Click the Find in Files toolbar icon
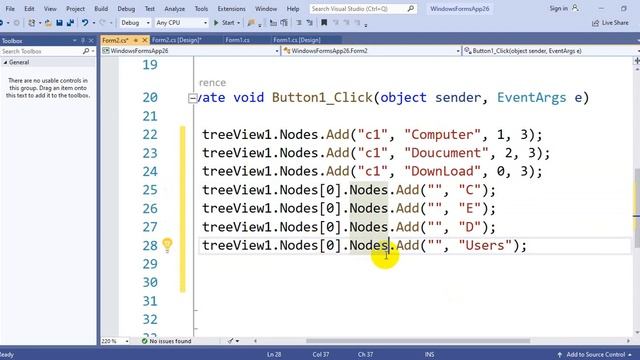Image resolution: width=640 pixels, height=360 pixels. [251, 23]
